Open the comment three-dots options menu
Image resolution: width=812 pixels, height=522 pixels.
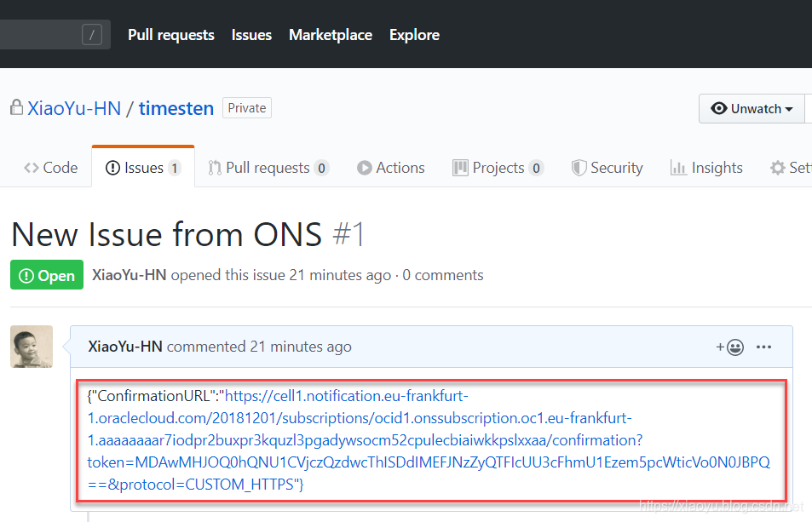(763, 347)
